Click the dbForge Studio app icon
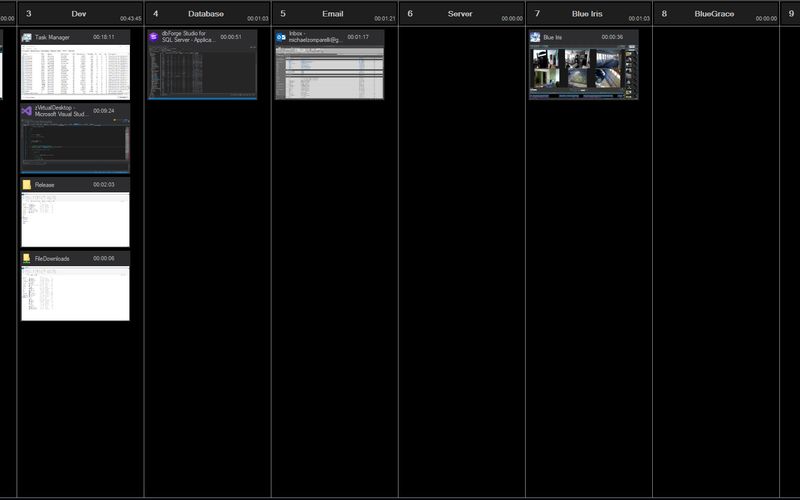800x500 pixels. click(154, 37)
